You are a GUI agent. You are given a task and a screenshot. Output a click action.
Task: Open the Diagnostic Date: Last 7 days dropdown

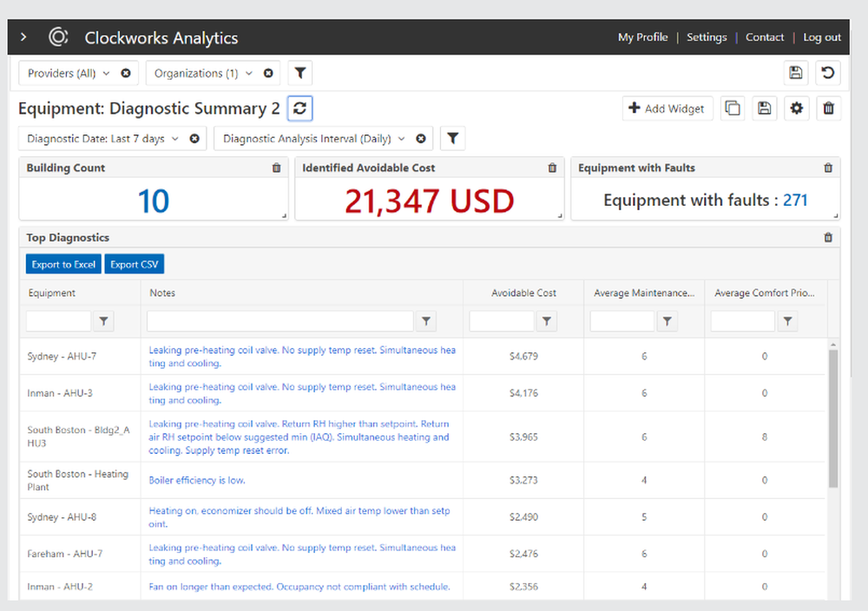click(103, 138)
